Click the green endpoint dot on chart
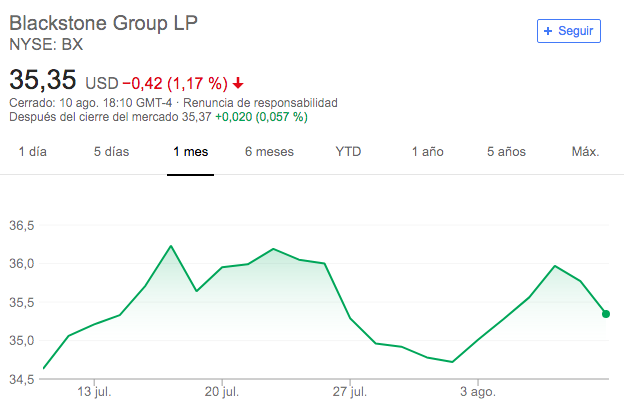This screenshot has width=624, height=399. point(606,314)
